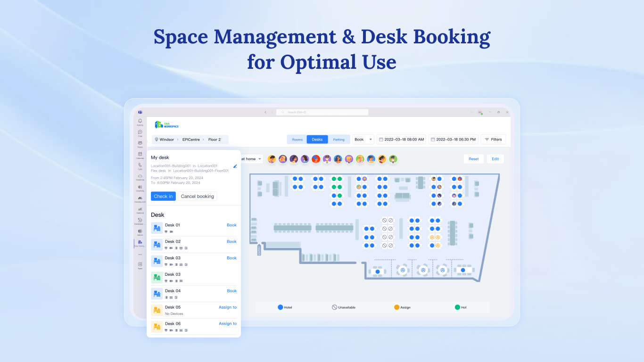
Task: Open OneDrive in the sidebar
Action: tap(140, 177)
